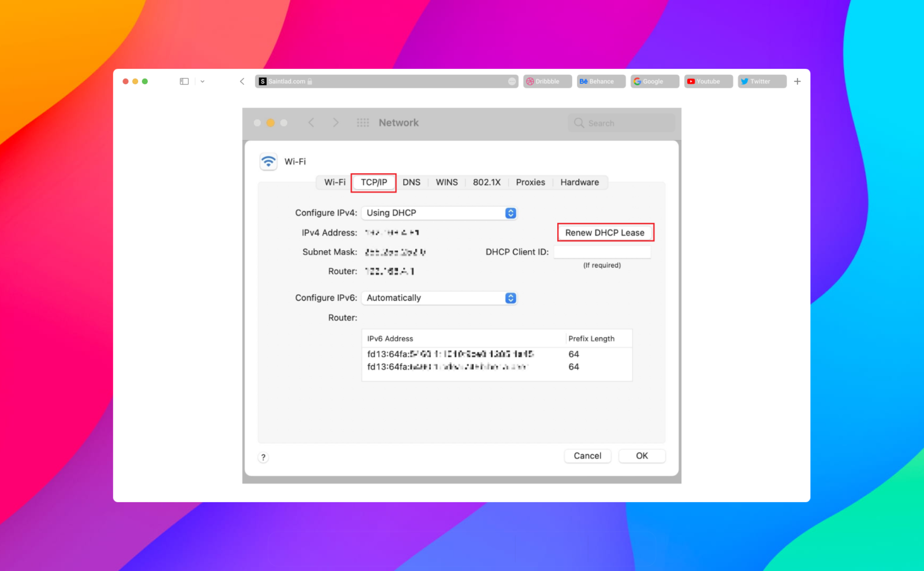
Task: Click Renew DHCP Lease
Action: pos(605,232)
